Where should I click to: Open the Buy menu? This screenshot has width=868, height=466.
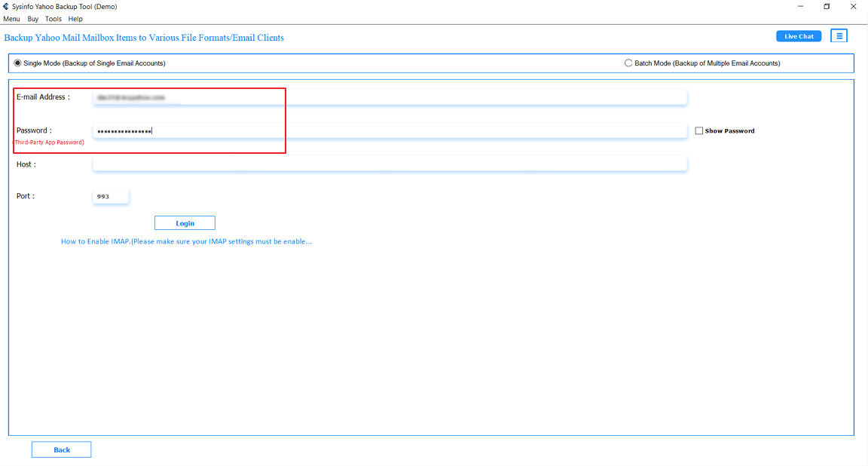32,19
